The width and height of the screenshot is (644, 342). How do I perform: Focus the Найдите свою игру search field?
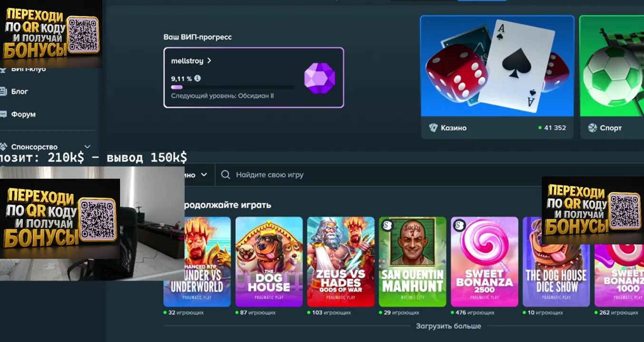(x=429, y=175)
